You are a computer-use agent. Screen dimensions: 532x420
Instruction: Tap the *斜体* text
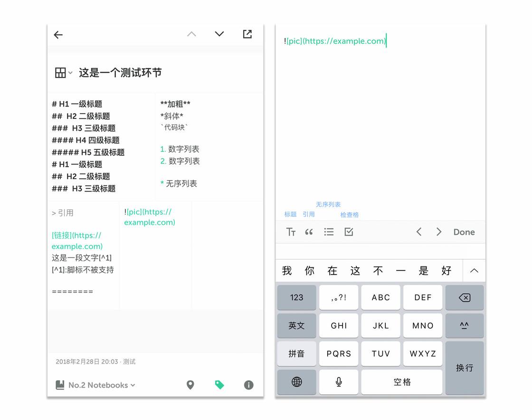171,116
